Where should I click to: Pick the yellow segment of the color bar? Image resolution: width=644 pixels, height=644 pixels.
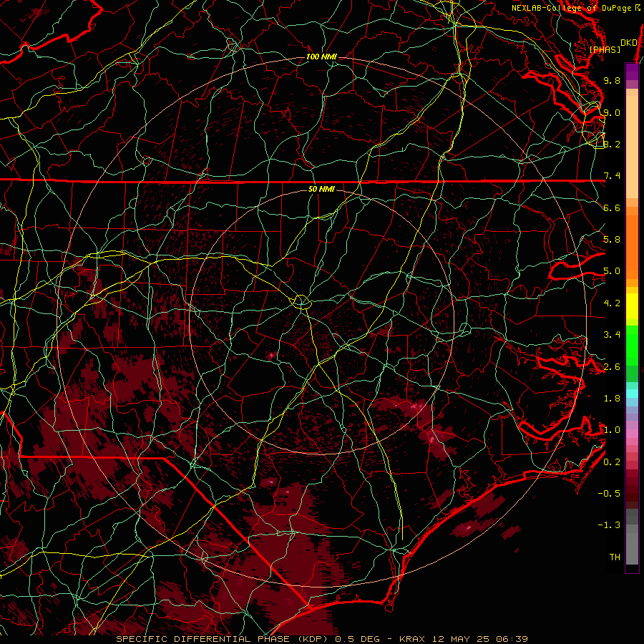[x=632, y=306]
